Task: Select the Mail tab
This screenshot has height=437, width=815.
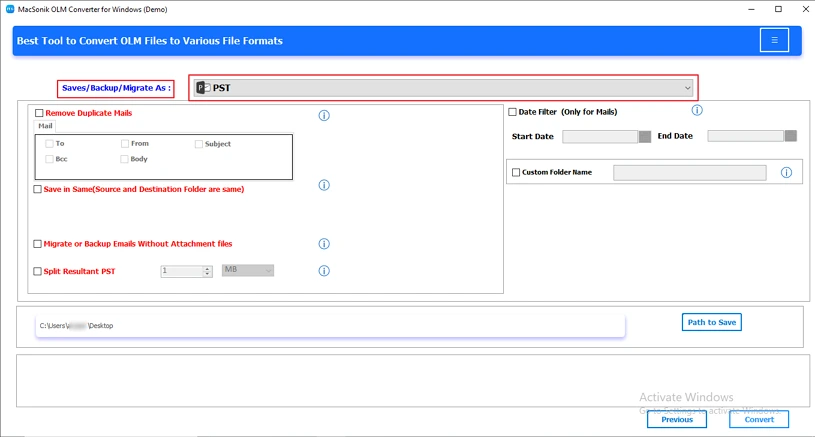Action: click(45, 126)
